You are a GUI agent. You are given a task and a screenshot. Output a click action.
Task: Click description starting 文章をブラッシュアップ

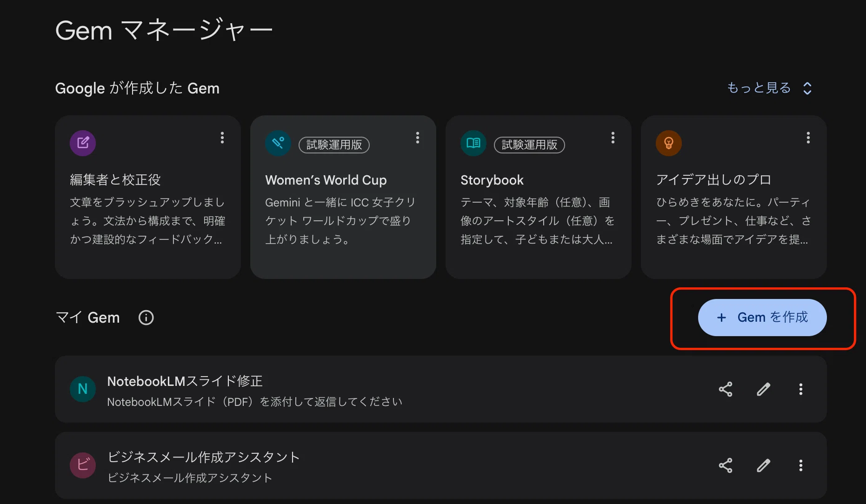click(147, 221)
